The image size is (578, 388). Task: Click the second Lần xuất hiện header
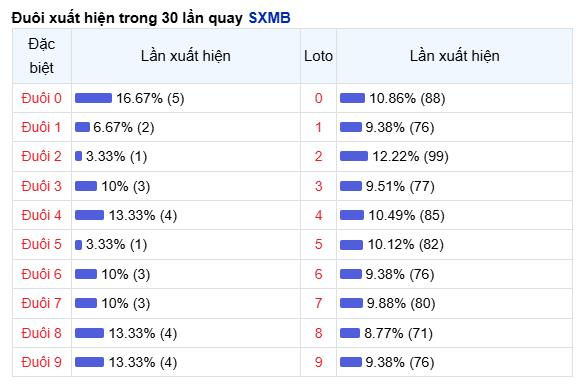click(x=455, y=56)
